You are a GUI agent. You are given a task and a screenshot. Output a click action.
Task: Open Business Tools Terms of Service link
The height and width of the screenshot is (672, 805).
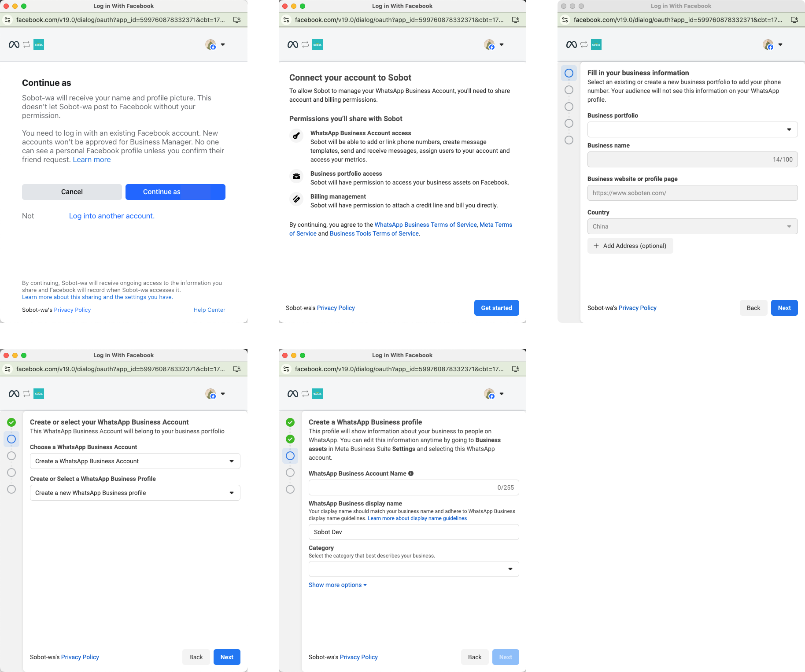pyautogui.click(x=374, y=233)
